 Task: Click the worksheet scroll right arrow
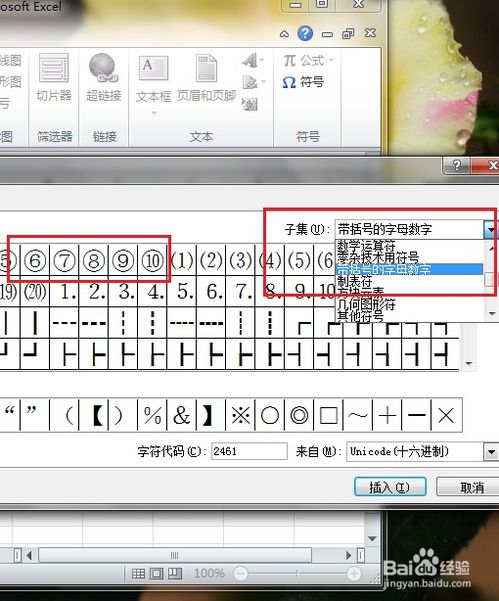tap(348, 555)
